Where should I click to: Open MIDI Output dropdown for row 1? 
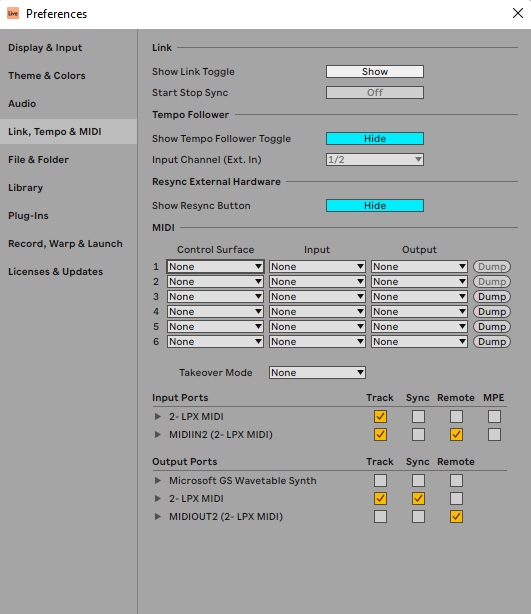[419, 267]
